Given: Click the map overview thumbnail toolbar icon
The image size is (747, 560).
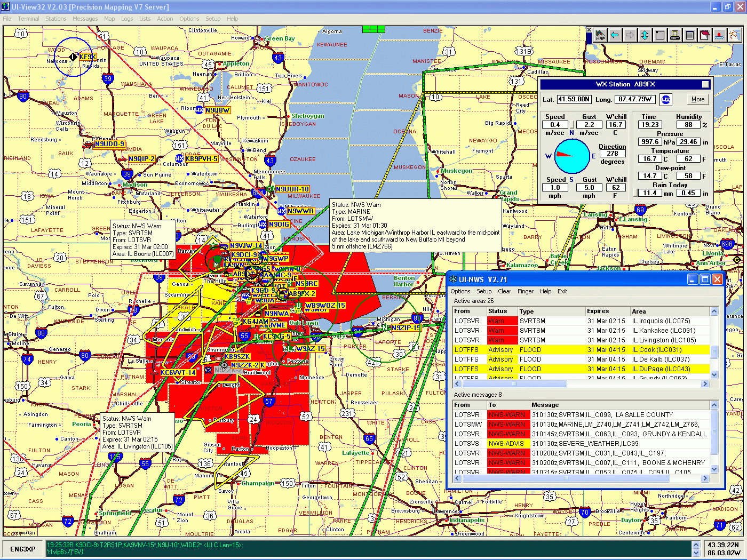Looking at the screenshot, I should click(734, 35).
